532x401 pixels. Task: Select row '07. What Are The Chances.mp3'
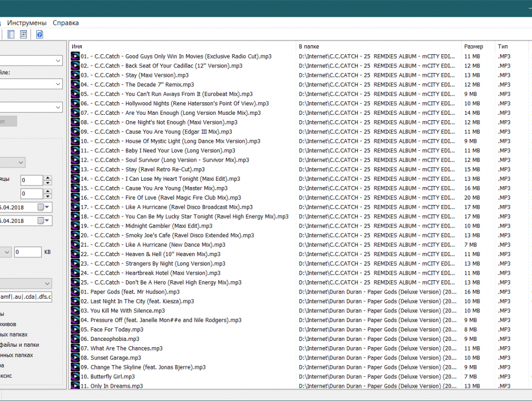coord(299,348)
